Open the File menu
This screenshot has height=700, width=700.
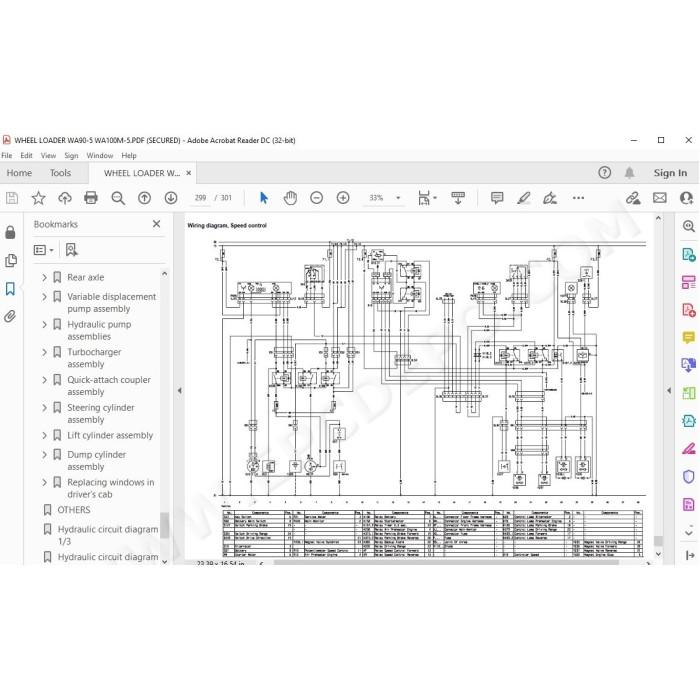pos(7,155)
